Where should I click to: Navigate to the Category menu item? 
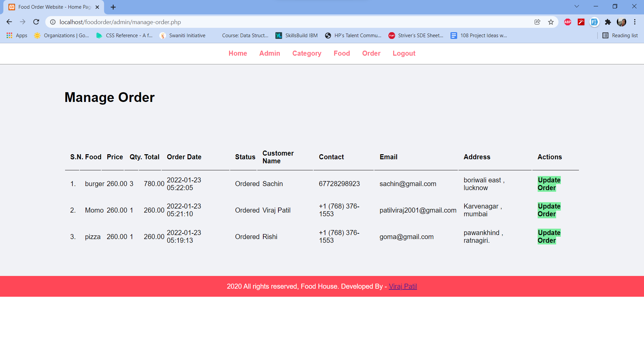tap(307, 53)
